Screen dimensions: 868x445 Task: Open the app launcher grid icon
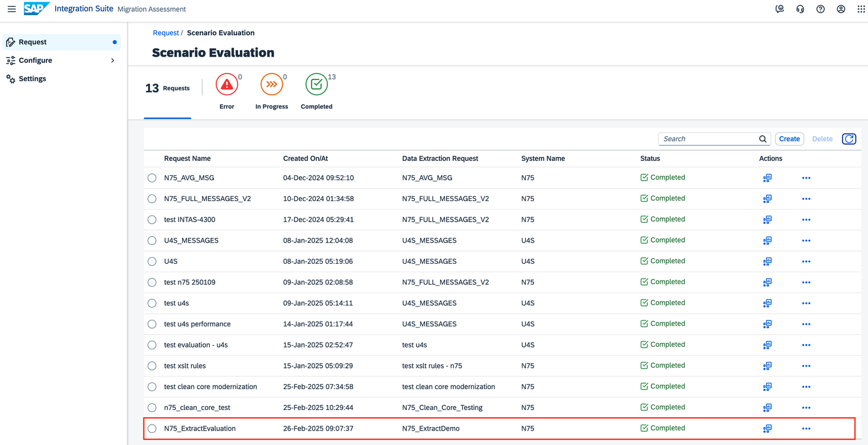[861, 9]
